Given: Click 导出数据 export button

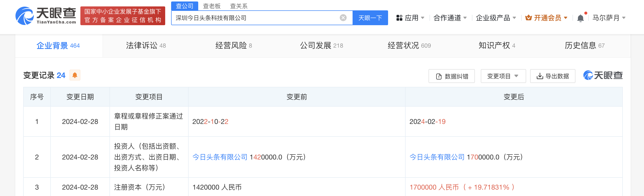Looking at the screenshot, I should [x=553, y=76].
